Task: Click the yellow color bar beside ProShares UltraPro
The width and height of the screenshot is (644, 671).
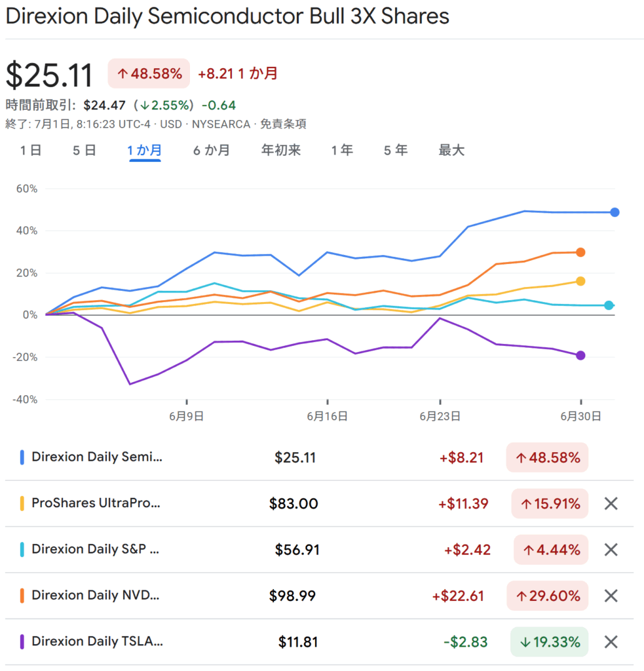Action: pos(22,503)
